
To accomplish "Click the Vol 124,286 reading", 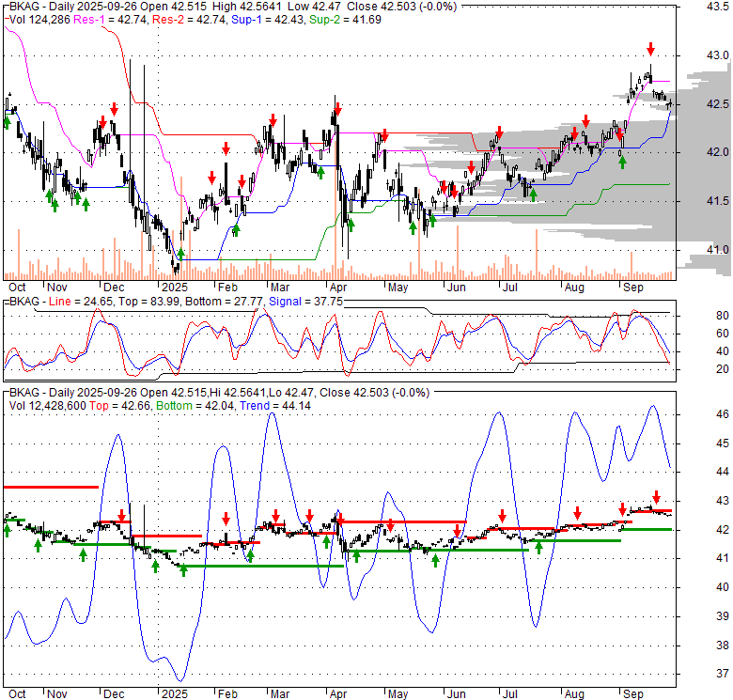I will tap(39, 20).
